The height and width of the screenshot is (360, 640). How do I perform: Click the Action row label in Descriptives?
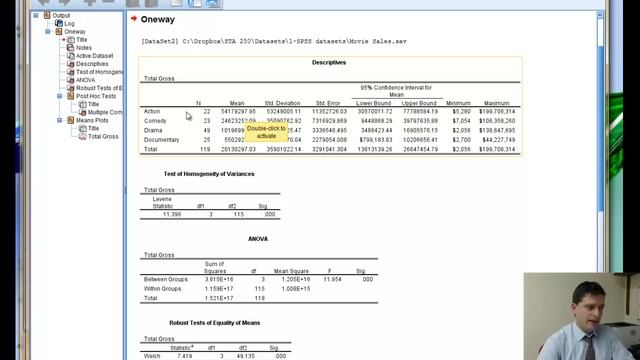[x=152, y=111]
